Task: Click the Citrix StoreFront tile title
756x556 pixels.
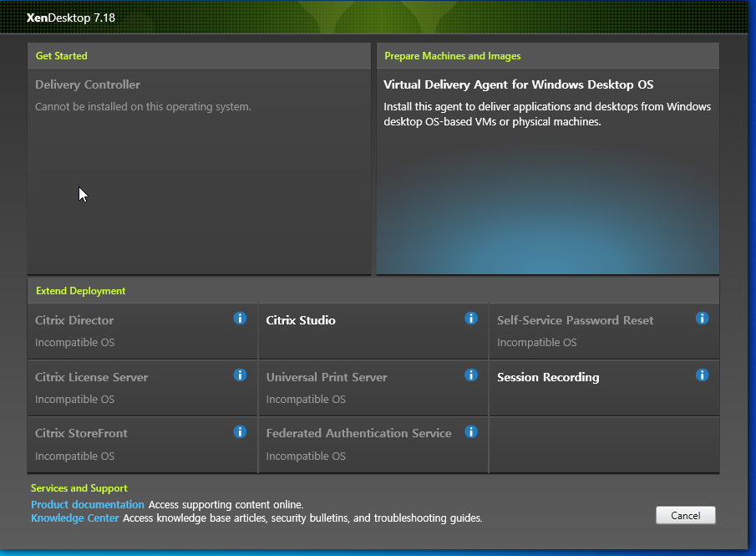Action: [x=81, y=433]
